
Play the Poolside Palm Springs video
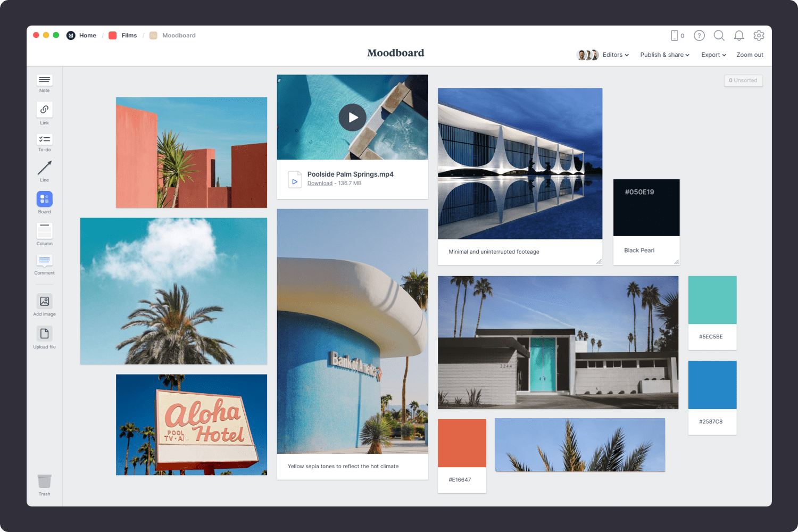[352, 118]
